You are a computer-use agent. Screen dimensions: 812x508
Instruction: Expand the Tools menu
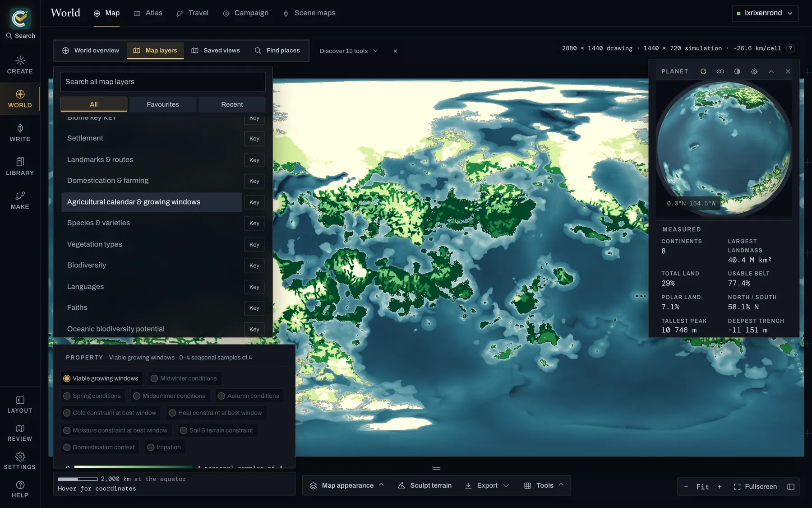click(544, 485)
